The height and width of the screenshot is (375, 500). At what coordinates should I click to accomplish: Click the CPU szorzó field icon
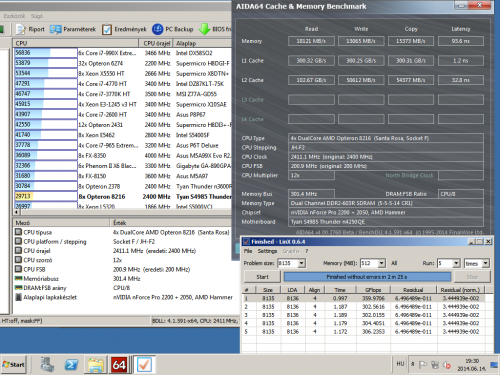coord(18,260)
